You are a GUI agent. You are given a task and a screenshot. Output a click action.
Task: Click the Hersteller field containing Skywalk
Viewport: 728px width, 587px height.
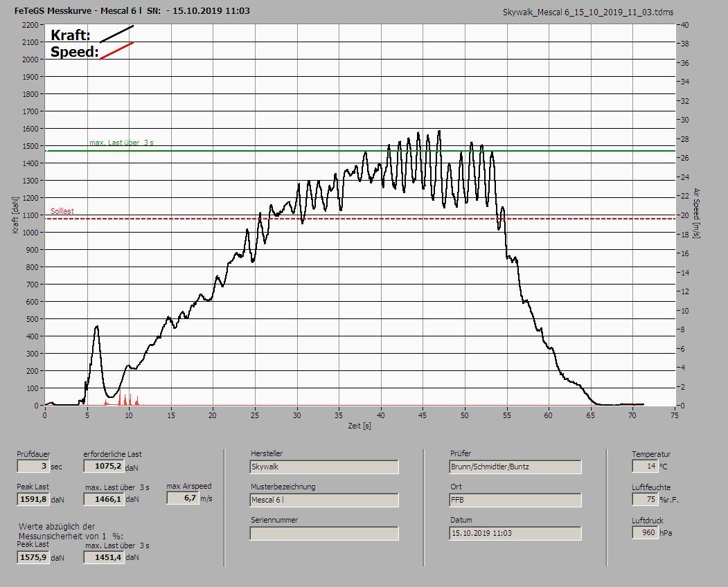(x=324, y=467)
